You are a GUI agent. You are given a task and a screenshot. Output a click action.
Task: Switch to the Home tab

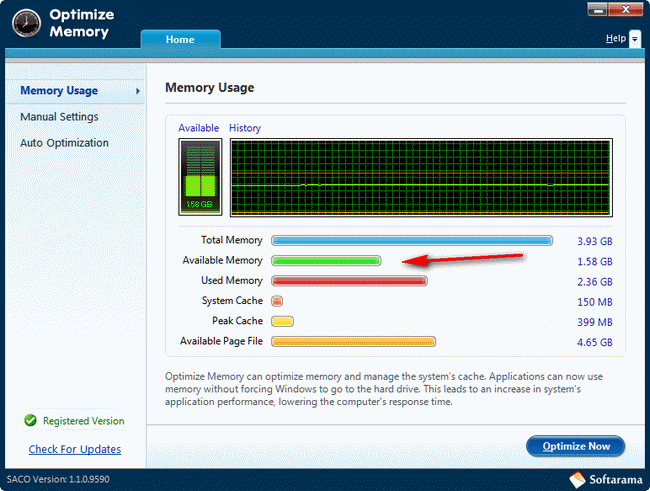tap(180, 39)
